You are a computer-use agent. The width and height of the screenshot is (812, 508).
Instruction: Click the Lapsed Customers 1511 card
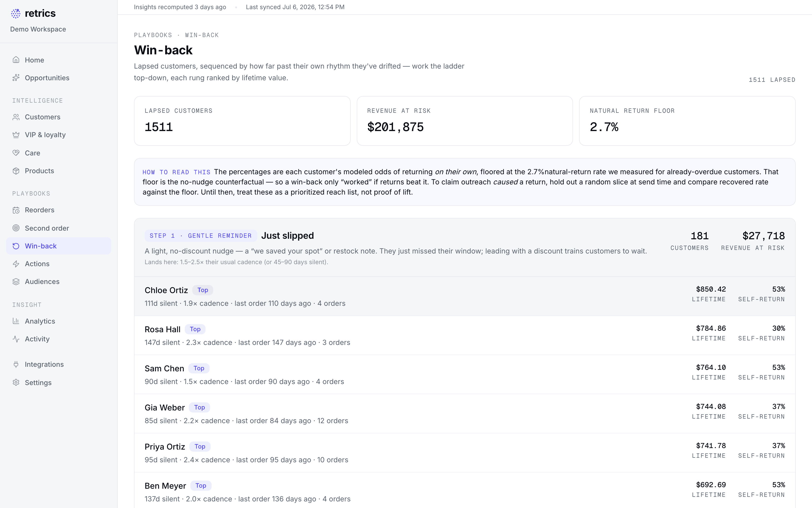(242, 121)
